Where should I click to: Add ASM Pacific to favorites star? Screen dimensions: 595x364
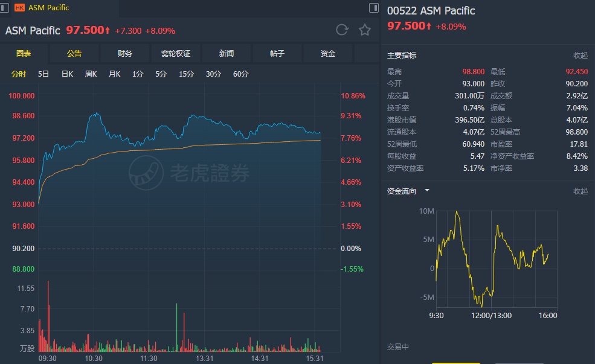(365, 30)
